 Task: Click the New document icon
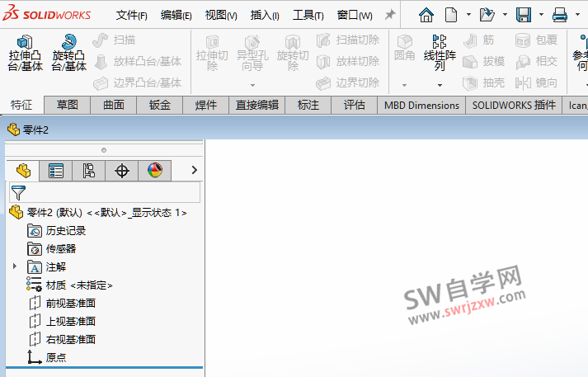(x=451, y=15)
